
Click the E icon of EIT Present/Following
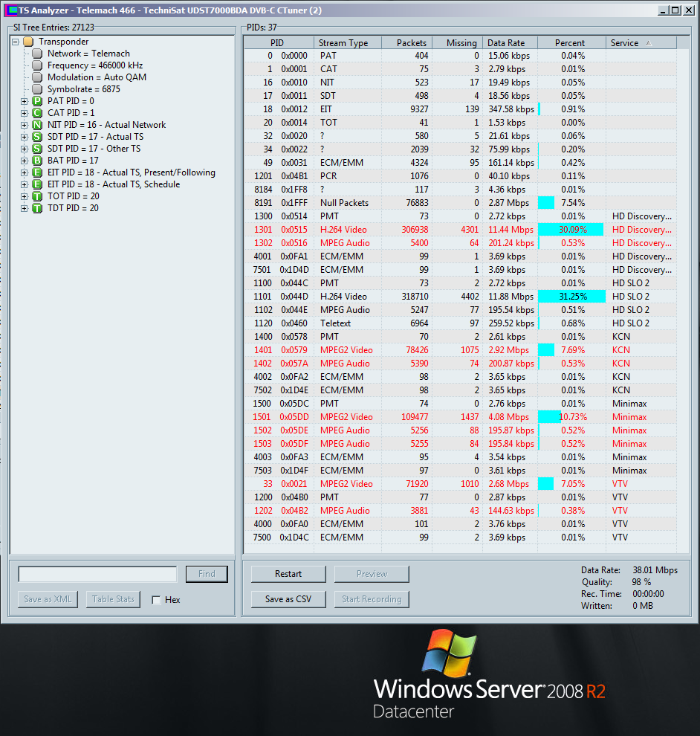tap(38, 172)
